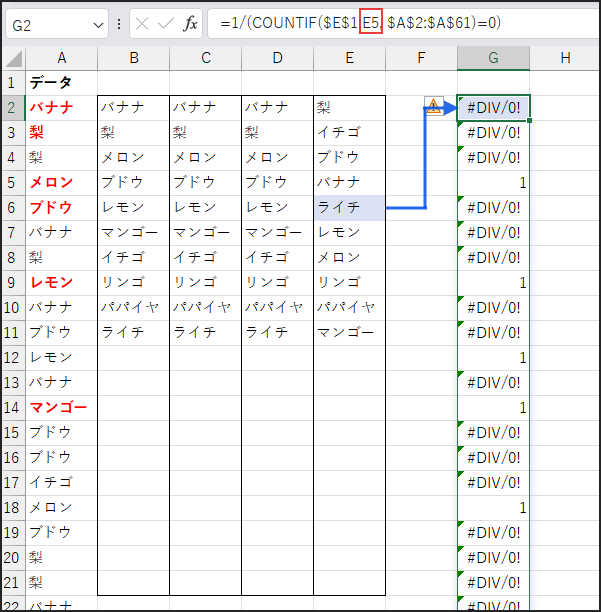Select column A header
This screenshot has height=612, width=601.
tap(62, 58)
